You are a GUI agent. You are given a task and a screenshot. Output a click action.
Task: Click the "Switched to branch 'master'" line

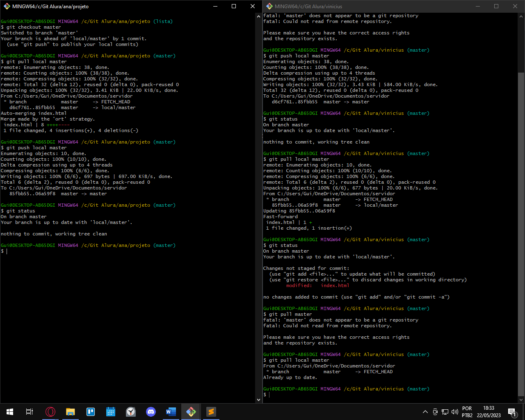(x=39, y=33)
